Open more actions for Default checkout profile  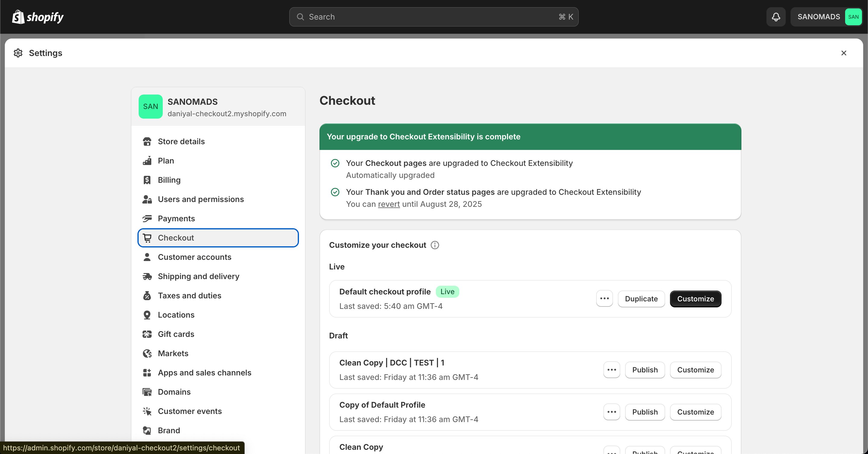[x=604, y=299]
